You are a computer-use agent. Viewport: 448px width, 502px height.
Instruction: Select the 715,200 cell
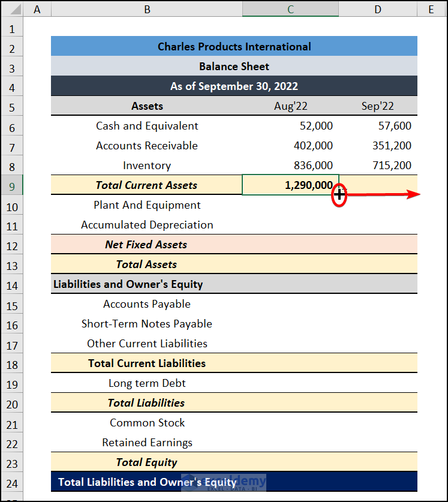point(378,165)
